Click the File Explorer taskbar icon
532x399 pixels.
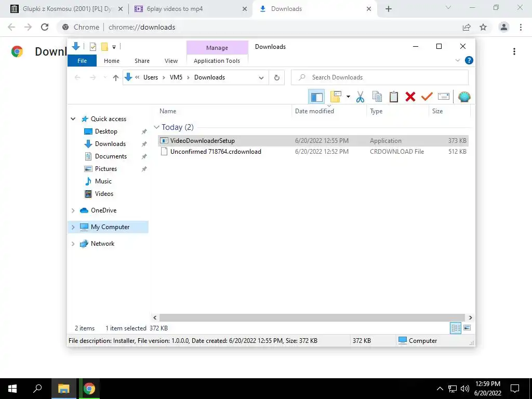pyautogui.click(x=63, y=389)
